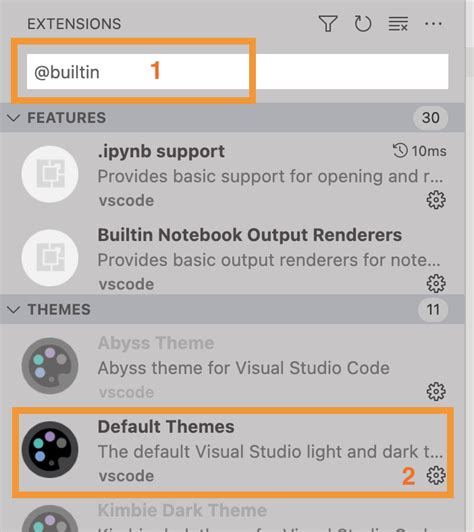Open Builtin Notebook Output Renderers title

pos(250,235)
